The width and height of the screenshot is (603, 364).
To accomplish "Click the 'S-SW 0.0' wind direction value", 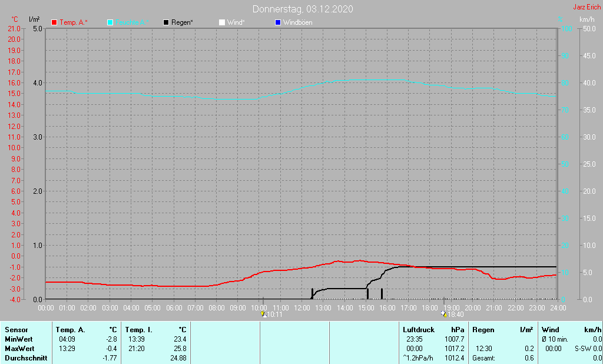I will coord(588,349).
